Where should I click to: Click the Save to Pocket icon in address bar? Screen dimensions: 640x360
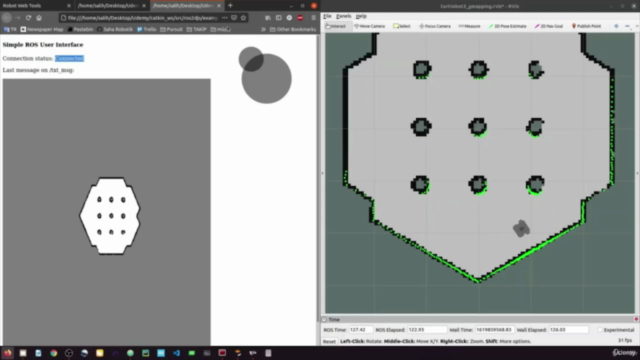point(234,18)
